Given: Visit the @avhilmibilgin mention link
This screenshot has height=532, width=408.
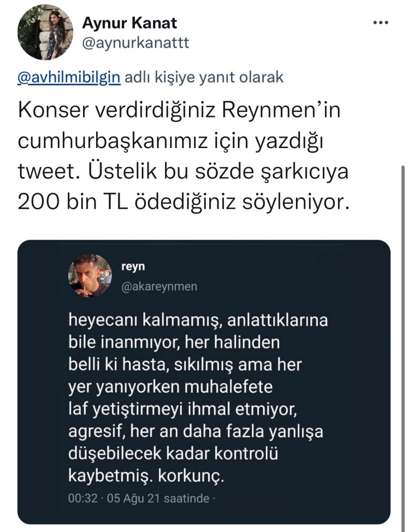Looking at the screenshot, I should click(69, 77).
